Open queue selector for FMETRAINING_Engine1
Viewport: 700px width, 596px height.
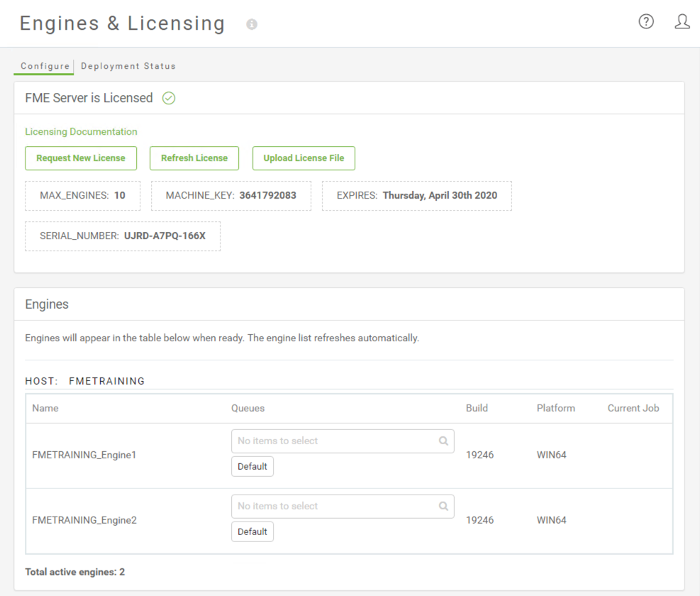pyautogui.click(x=343, y=441)
